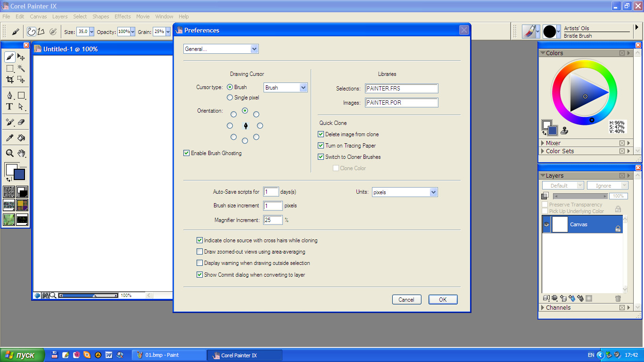Pick the Text tool
Screen dimensions: 644x362
tap(9, 107)
